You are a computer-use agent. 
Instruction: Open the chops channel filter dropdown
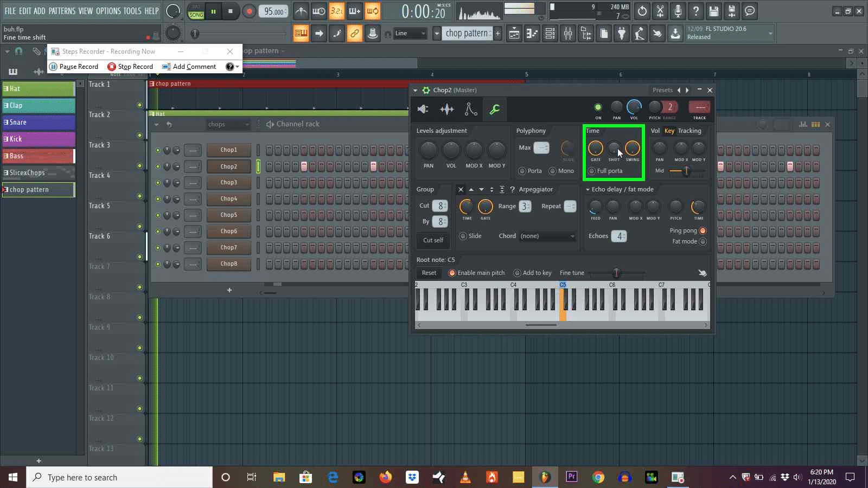(228, 124)
